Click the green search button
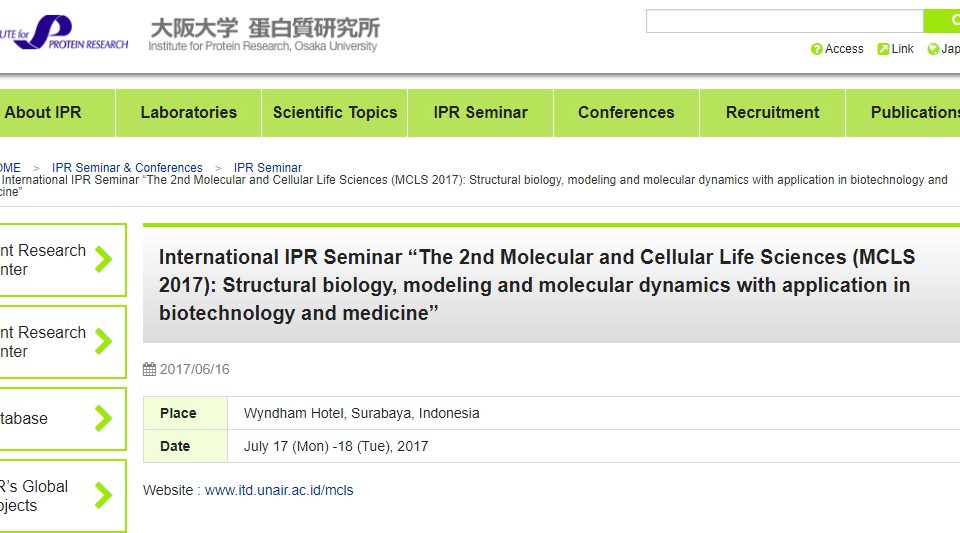Screen dimensions: 960x533 (x=942, y=21)
